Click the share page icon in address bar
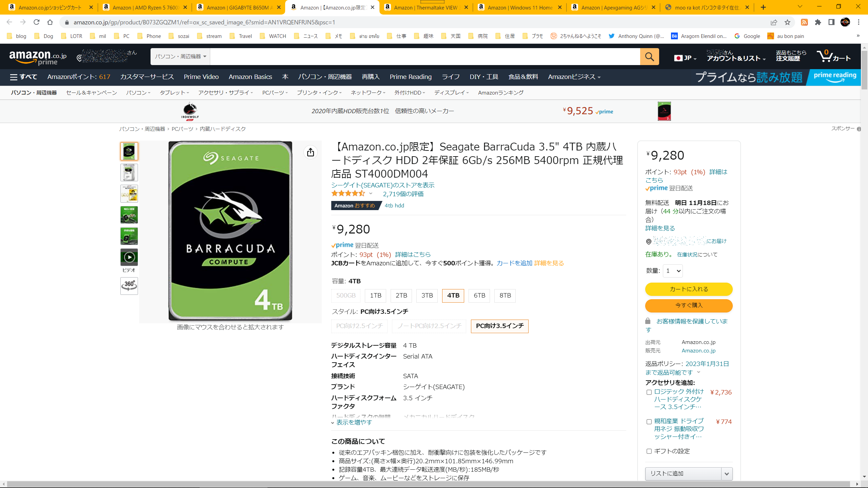This screenshot has height=488, width=868. [774, 22]
